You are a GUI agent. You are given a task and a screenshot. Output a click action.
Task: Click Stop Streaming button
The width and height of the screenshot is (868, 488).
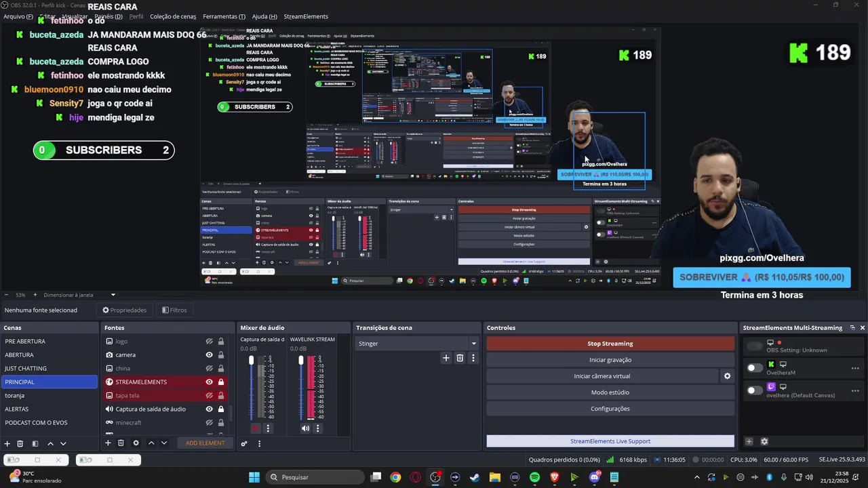click(610, 344)
